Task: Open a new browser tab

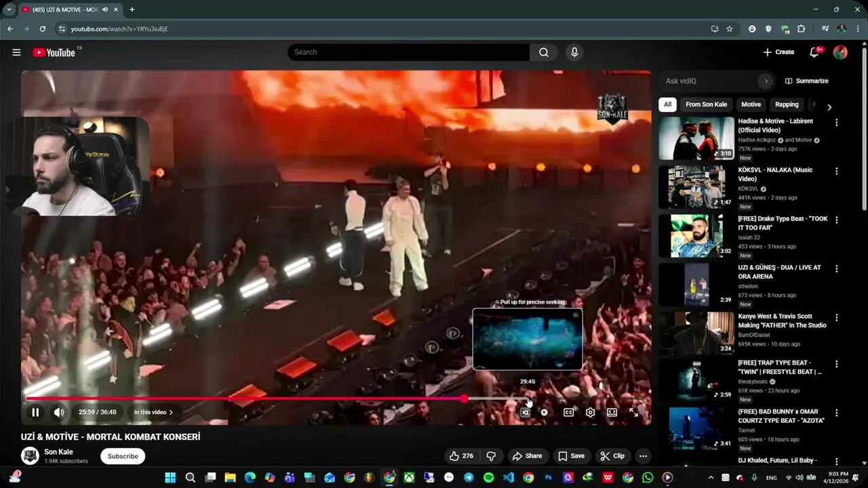Action: coord(132,9)
